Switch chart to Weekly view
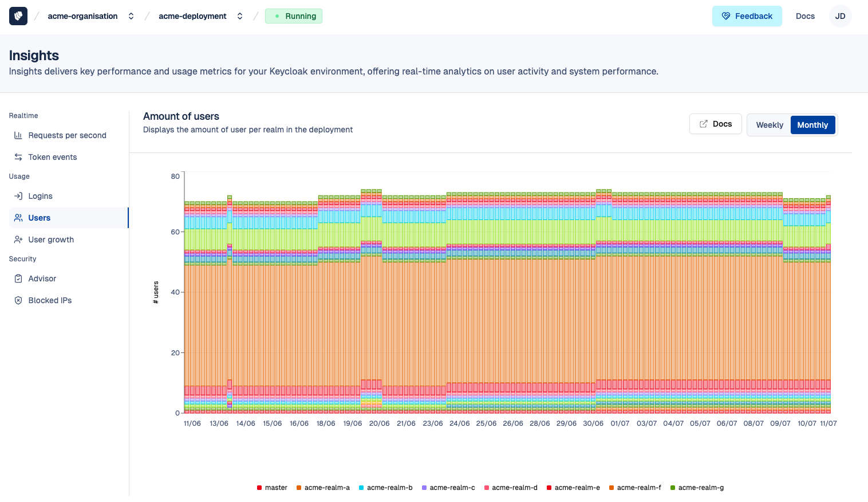 769,125
